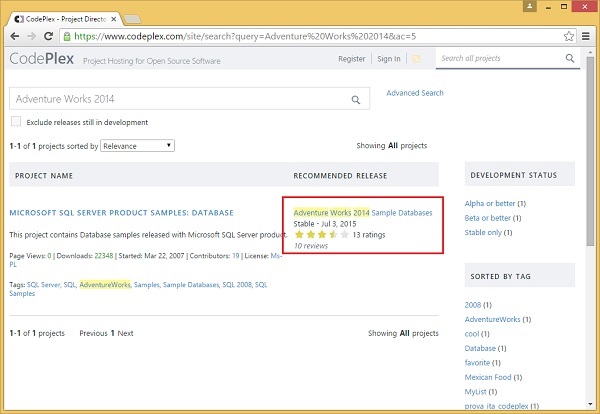Open the Advanced Search link
This screenshot has height=414, width=600.
click(x=415, y=94)
